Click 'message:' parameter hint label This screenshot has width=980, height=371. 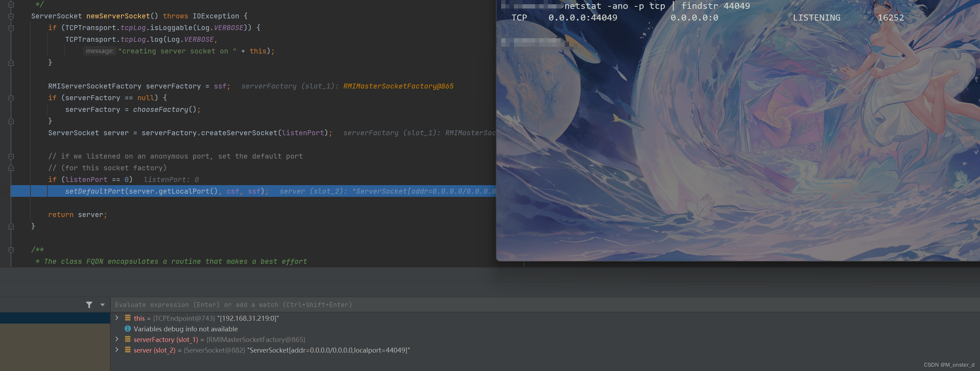point(100,51)
